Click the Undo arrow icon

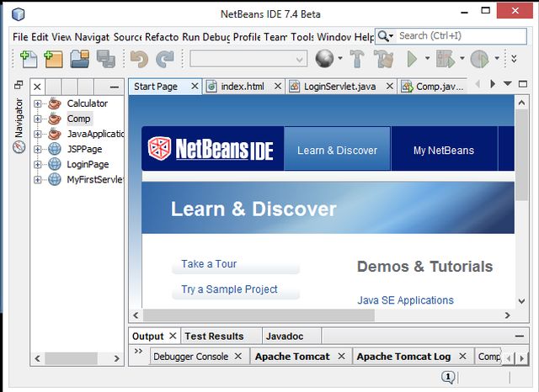coord(139,59)
